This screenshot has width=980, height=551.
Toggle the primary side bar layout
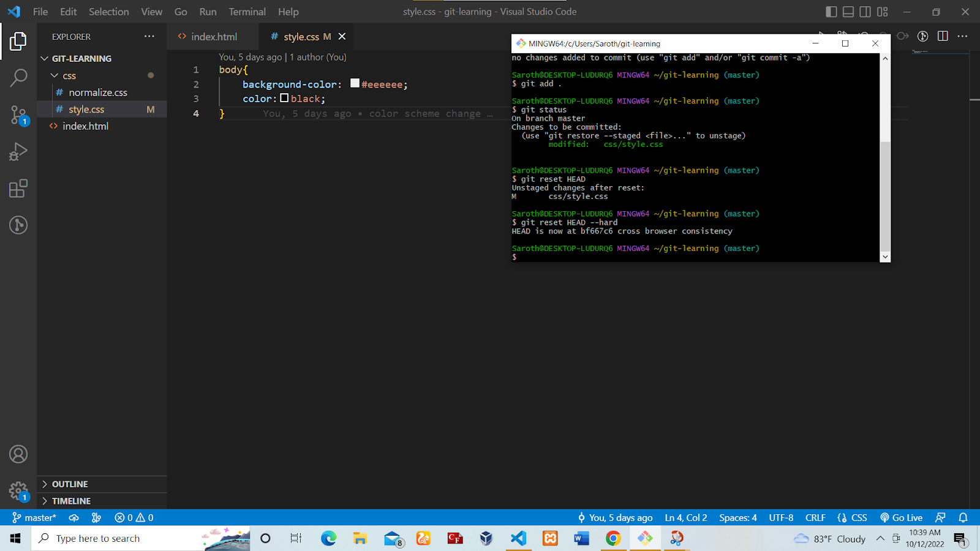coord(831,12)
